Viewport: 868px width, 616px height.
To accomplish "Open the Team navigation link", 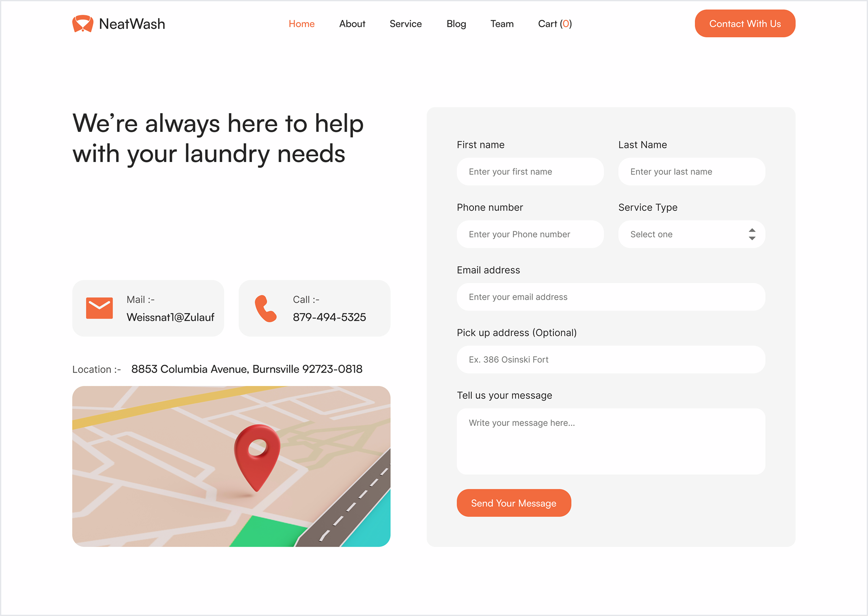I will (x=502, y=24).
